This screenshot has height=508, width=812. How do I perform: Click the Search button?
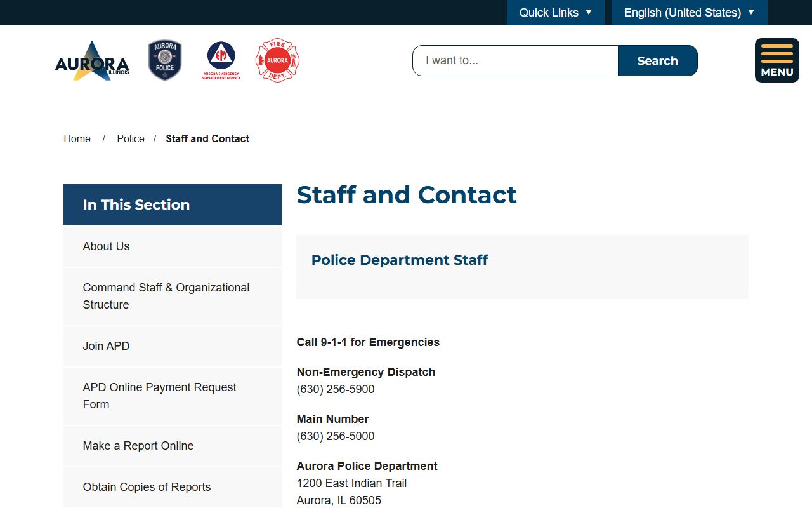pos(658,60)
